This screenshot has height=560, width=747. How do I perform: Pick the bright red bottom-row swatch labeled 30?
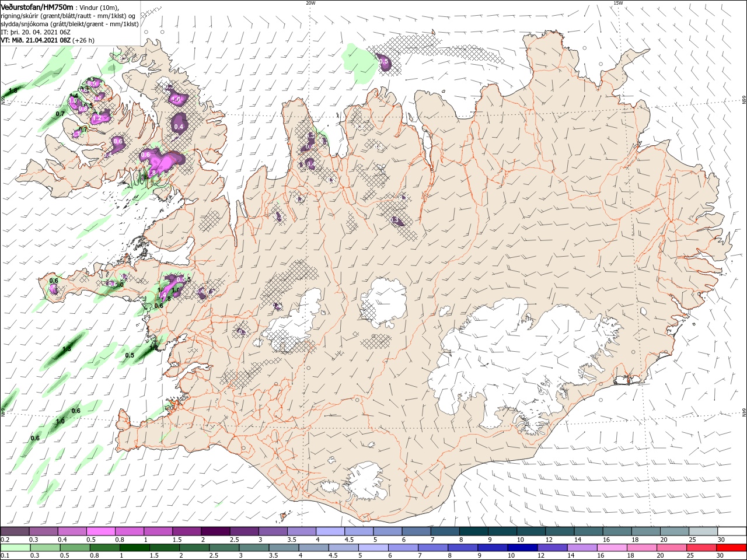point(732,548)
